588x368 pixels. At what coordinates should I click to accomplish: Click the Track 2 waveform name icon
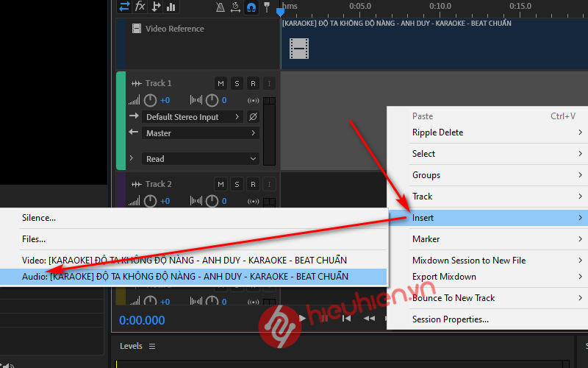(137, 185)
